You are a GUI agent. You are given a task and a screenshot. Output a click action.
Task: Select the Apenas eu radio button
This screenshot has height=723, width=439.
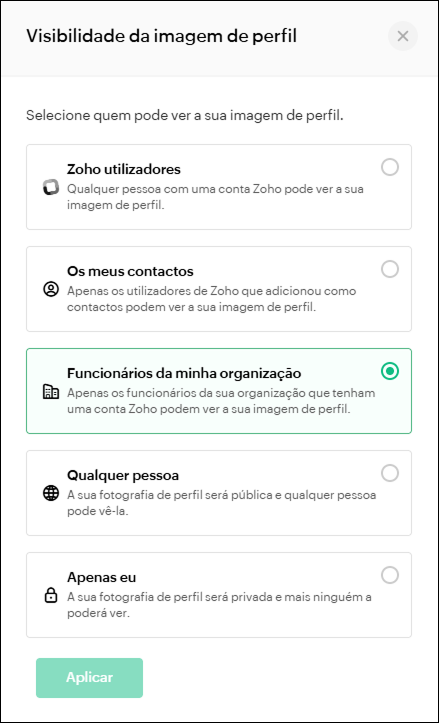390,575
